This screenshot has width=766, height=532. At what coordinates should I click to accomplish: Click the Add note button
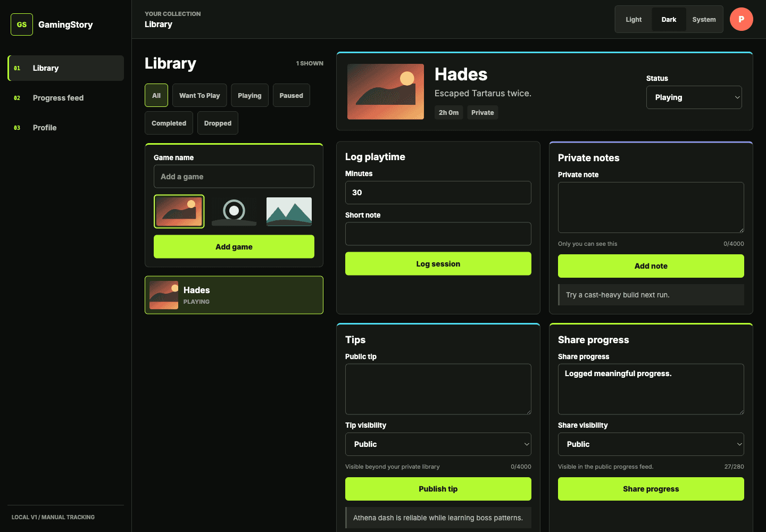[x=651, y=266]
